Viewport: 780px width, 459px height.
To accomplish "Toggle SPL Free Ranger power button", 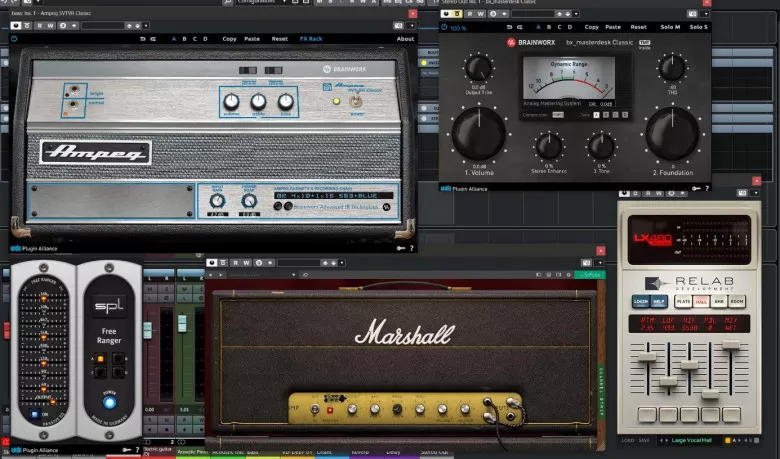I will (x=109, y=402).
